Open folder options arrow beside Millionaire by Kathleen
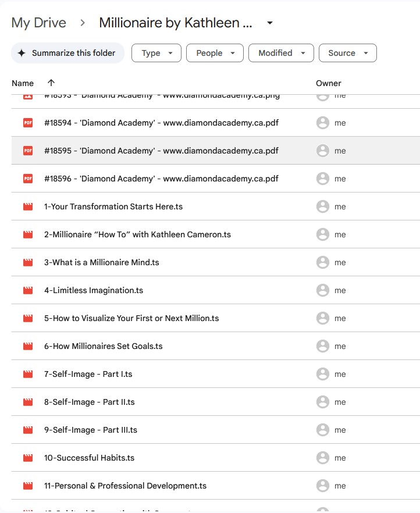Viewport: 420px width, 513px height. (269, 23)
